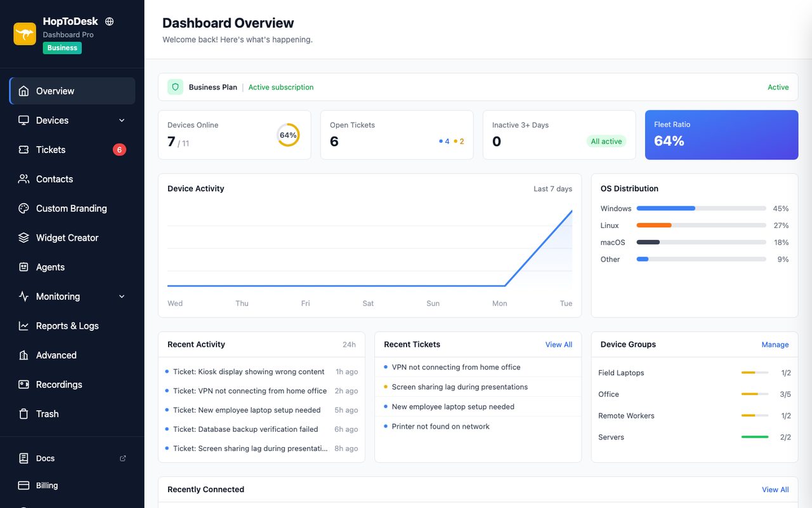The image size is (812, 508).
Task: Click the shield icon in Business Plan banner
Action: point(176,87)
